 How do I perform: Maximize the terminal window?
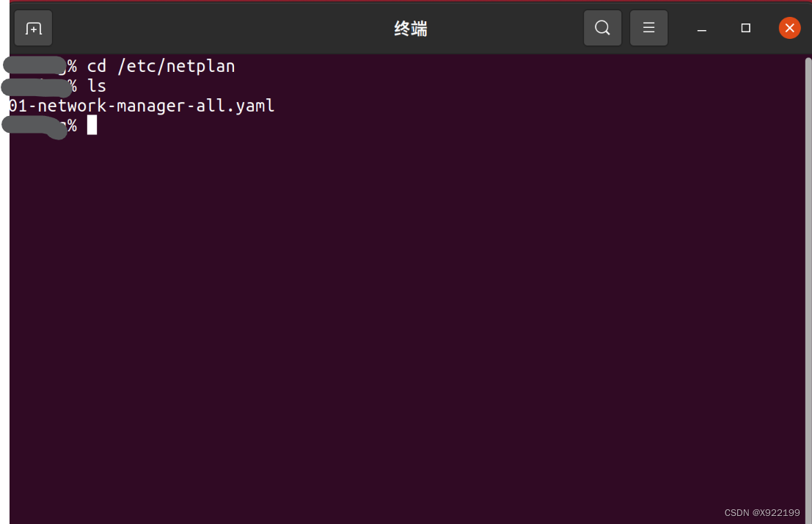[x=745, y=28]
